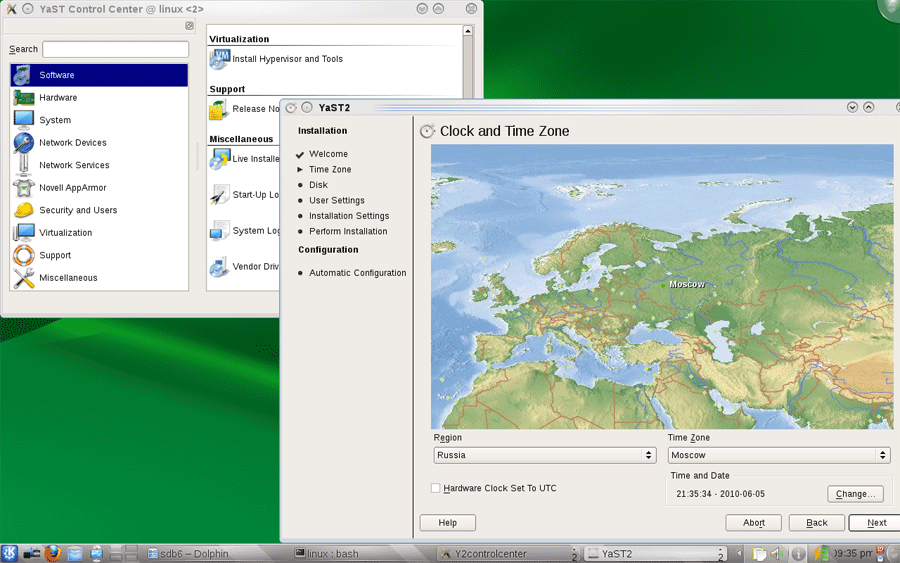The width and height of the screenshot is (900, 563).
Task: Open Novell AppArmor category
Action: [99, 188]
